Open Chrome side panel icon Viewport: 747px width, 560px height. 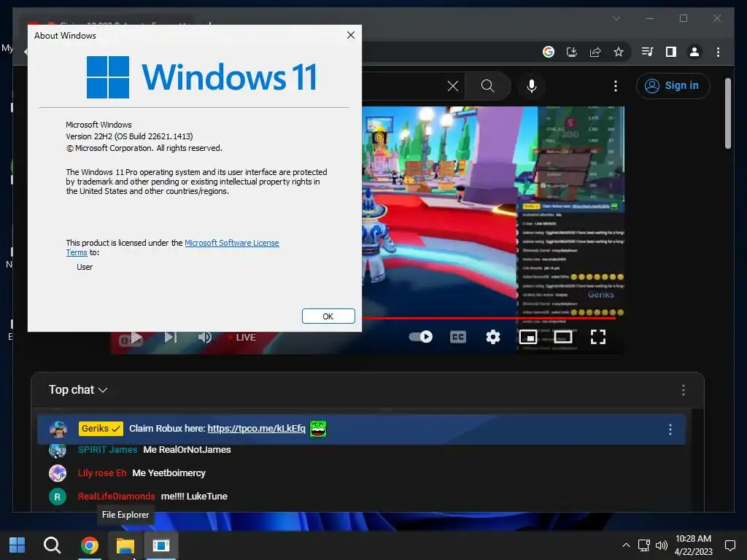coord(671,52)
